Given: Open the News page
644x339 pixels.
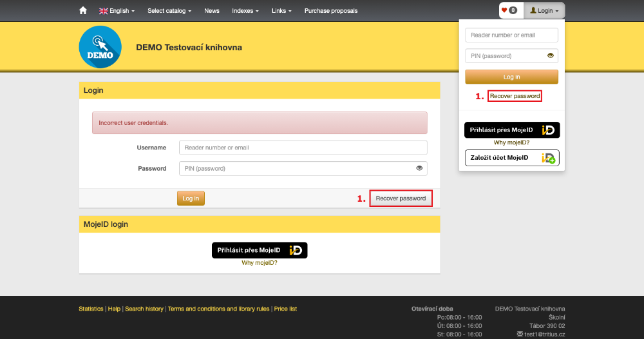Looking at the screenshot, I should (211, 11).
